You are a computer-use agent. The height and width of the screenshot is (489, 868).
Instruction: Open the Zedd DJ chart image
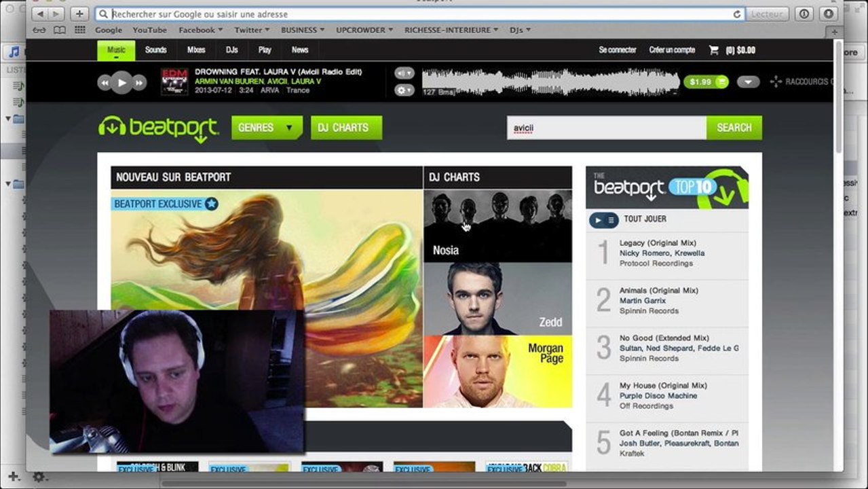coord(497,299)
